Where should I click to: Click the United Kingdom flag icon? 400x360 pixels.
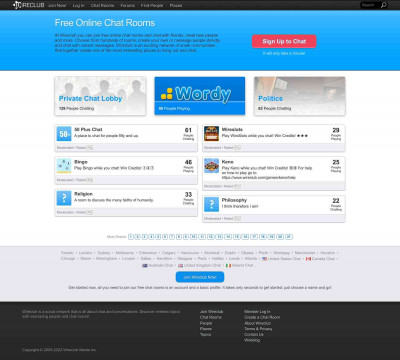(x=180, y=266)
